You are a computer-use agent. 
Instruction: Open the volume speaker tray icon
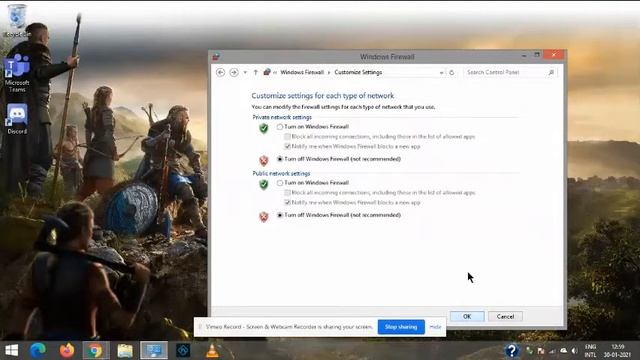(x=575, y=351)
